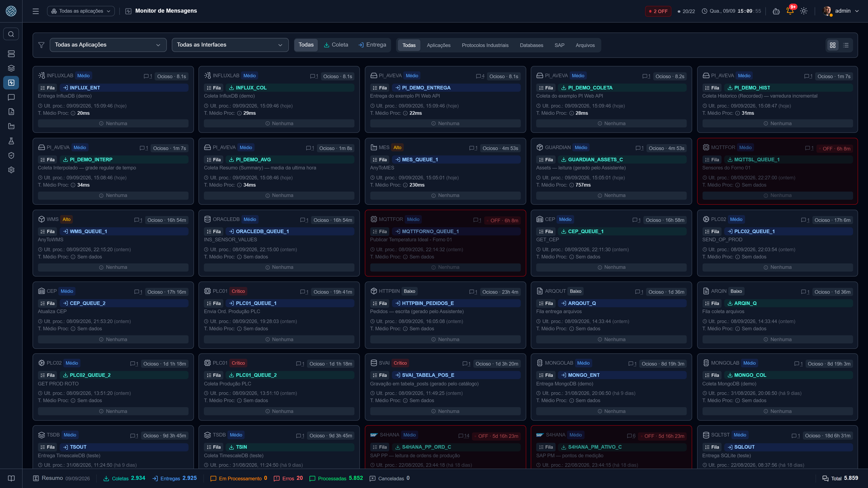Image resolution: width=868 pixels, height=488 pixels.
Task: Open the Todas as Aplicações combo box
Action: (x=108, y=45)
